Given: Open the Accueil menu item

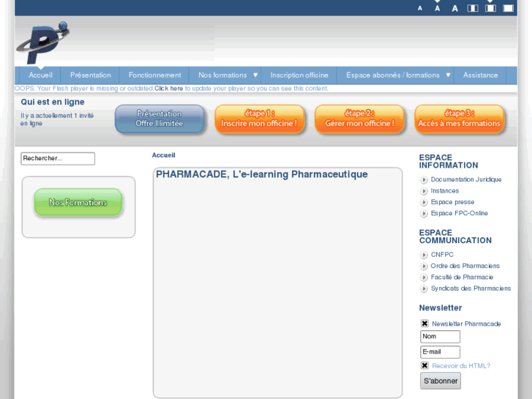Looking at the screenshot, I should 40,75.
